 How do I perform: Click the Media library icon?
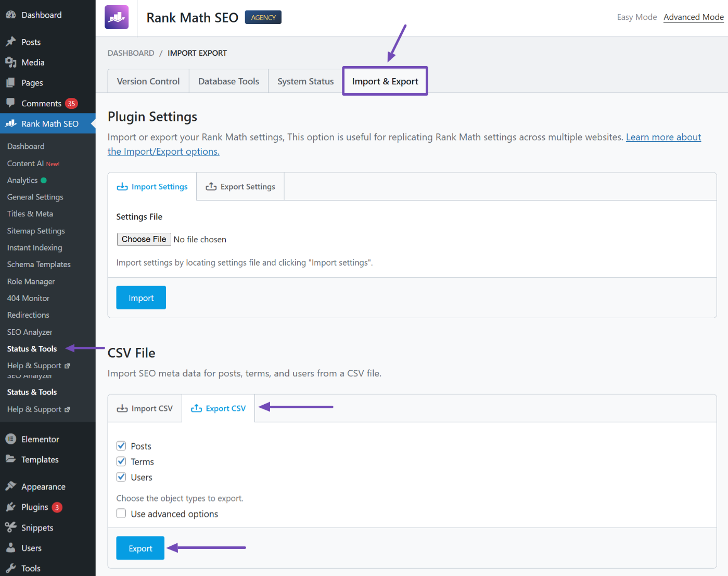pyautogui.click(x=10, y=62)
